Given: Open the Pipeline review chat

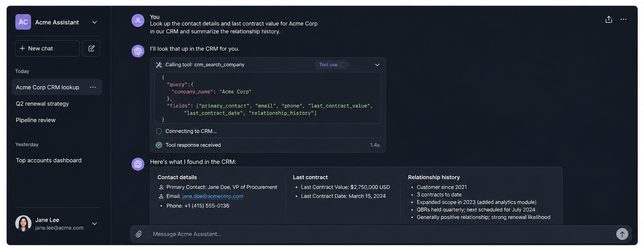Looking at the screenshot, I should pos(36,120).
